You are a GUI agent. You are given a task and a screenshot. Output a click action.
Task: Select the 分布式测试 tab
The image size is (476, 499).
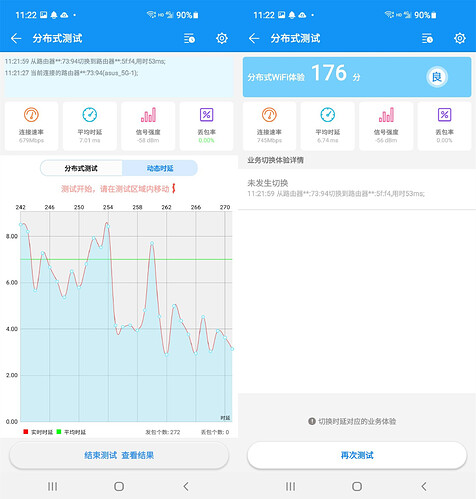click(x=81, y=168)
